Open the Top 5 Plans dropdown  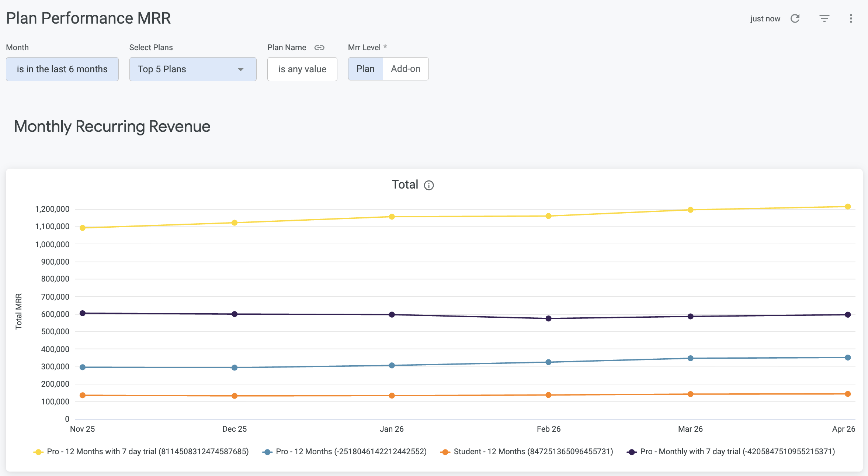192,69
